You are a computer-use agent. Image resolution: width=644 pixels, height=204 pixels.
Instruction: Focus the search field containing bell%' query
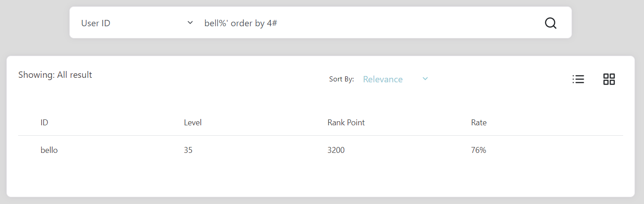[369, 23]
